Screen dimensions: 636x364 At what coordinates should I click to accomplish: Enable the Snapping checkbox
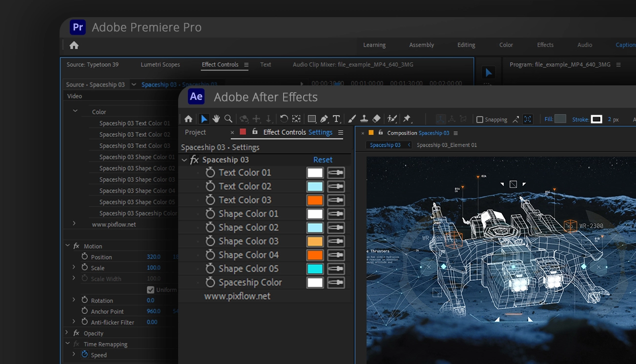coord(480,120)
